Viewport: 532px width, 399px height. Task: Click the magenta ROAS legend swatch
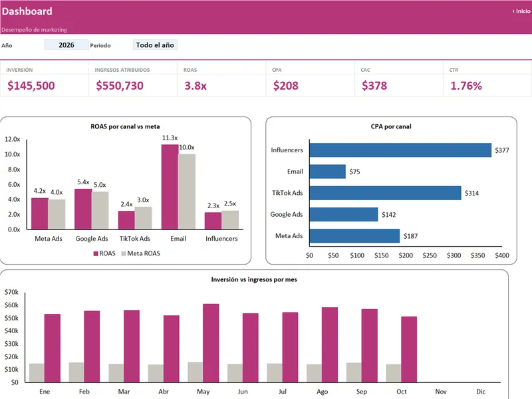click(96, 253)
